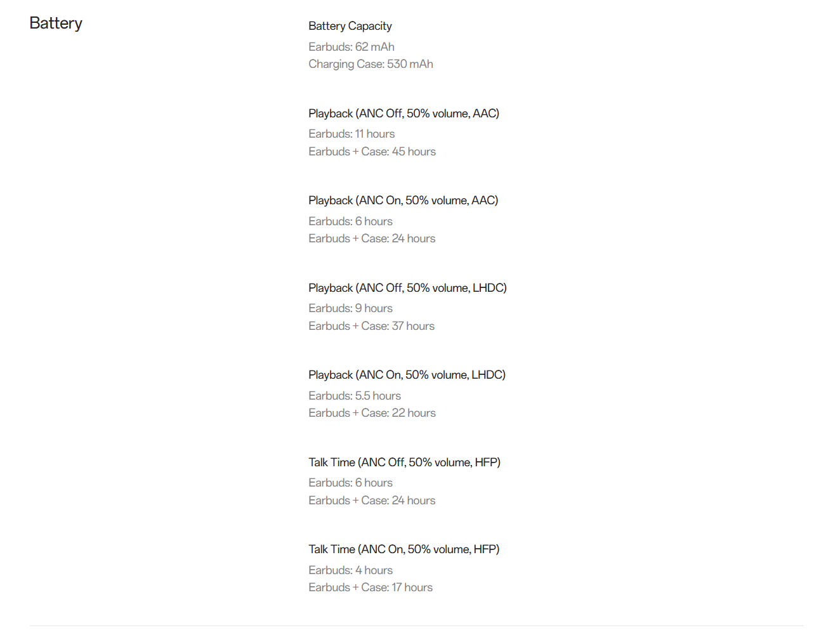Click Earbuds: 6 hours under ANC On AAC
840x635 pixels.
click(350, 221)
